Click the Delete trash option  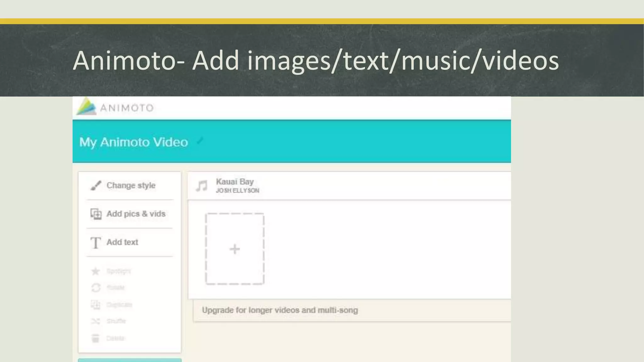tap(108, 338)
